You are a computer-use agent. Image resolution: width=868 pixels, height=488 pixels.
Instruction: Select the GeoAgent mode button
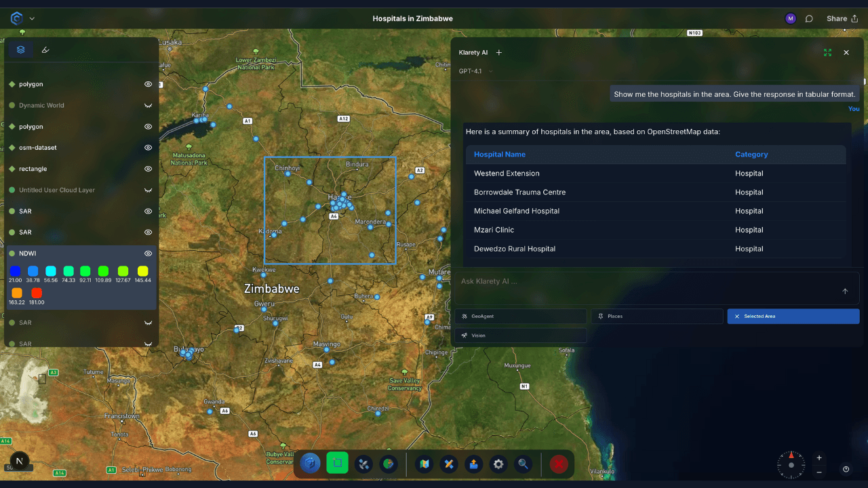coord(520,317)
